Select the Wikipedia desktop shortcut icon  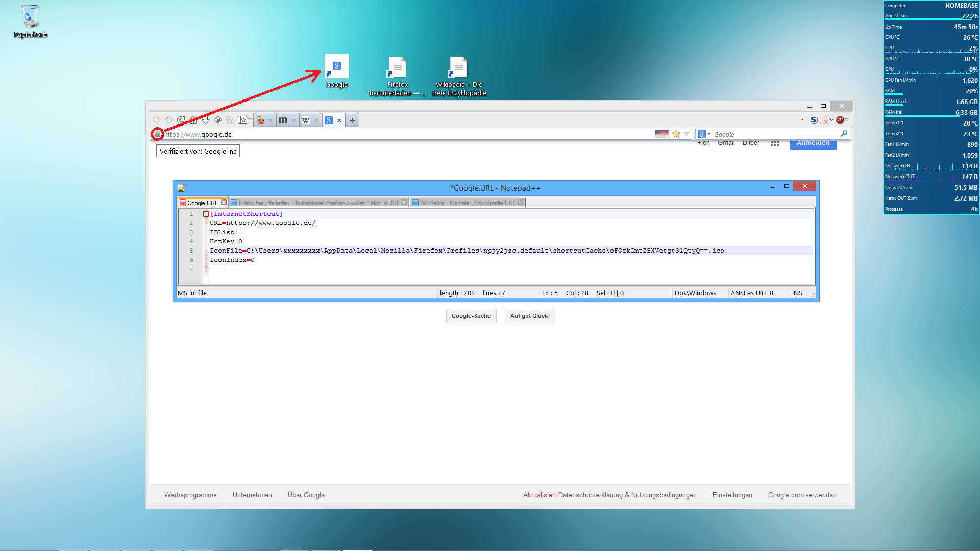[459, 77]
